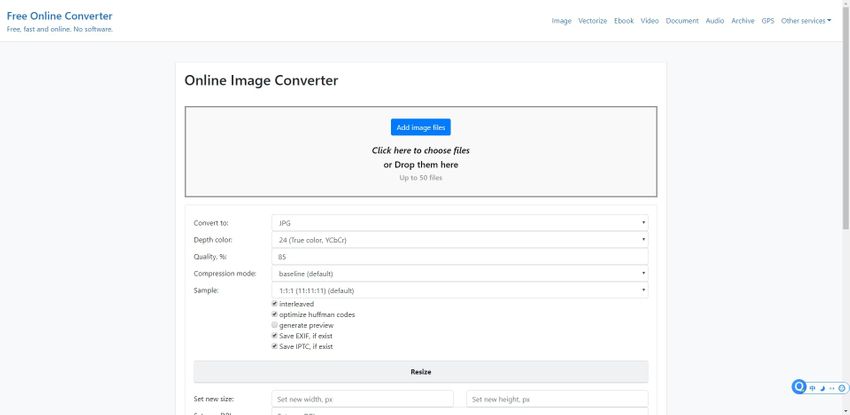850x415 pixels.
Task: Enable the generate preview option
Action: coord(275,325)
